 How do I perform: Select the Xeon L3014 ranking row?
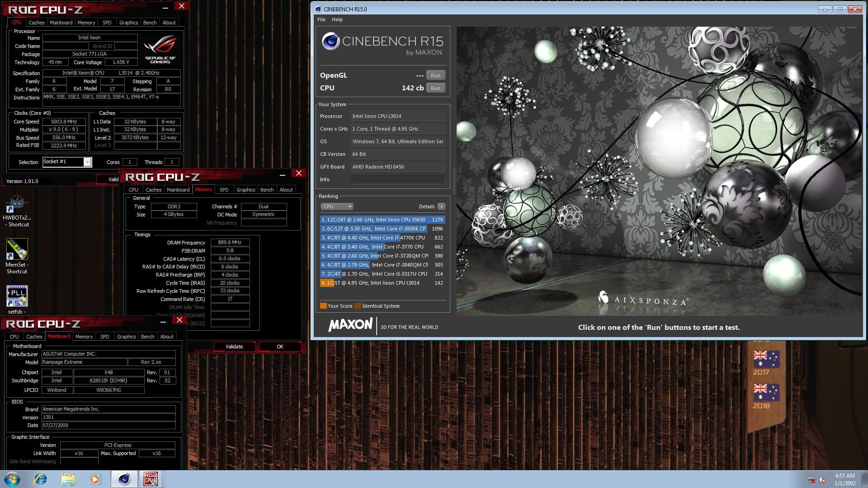(382, 283)
